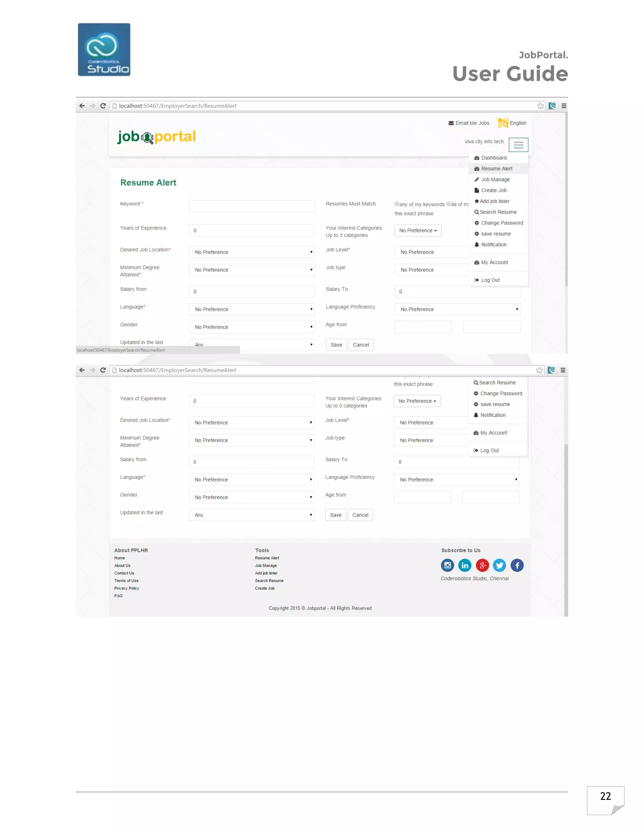Choose Log Out in the lower user menu
The height and width of the screenshot is (833, 644).
tap(497, 450)
